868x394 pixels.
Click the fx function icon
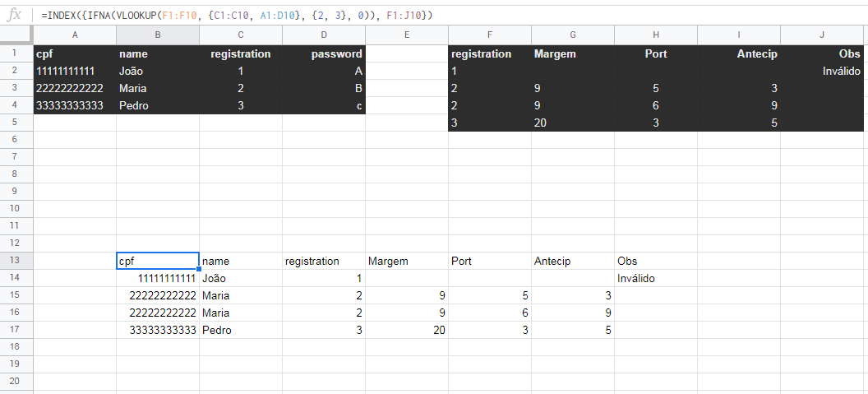(14, 15)
